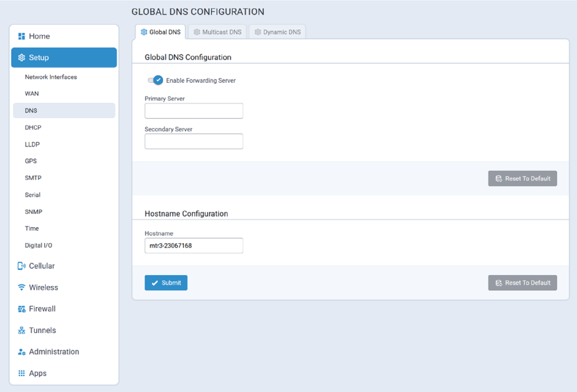Click the Hostname text field

coord(194,245)
